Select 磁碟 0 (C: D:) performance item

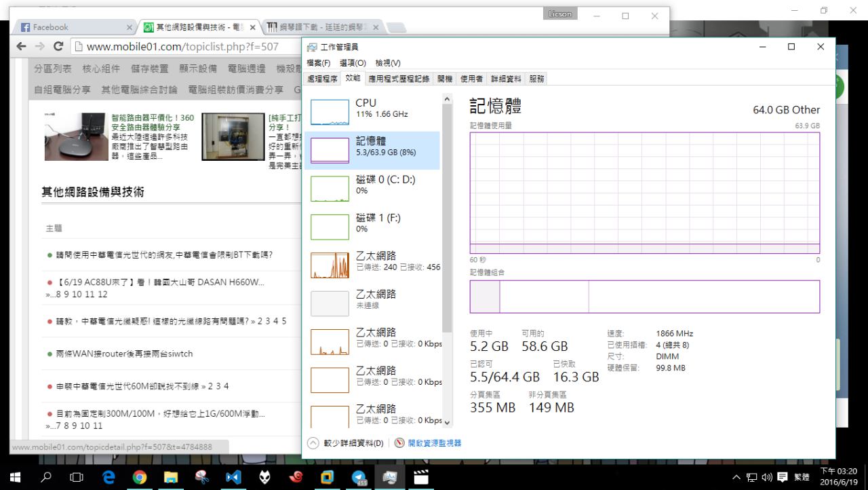(x=372, y=188)
